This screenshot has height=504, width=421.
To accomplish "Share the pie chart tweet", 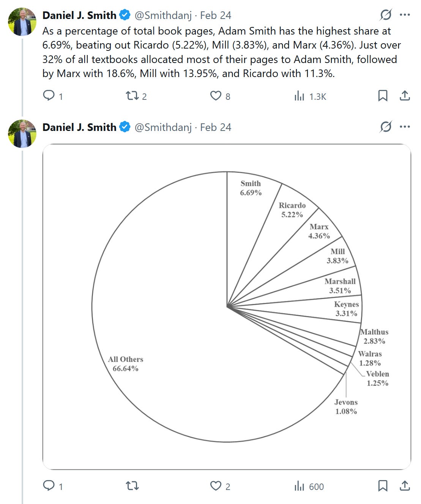I will point(405,486).
